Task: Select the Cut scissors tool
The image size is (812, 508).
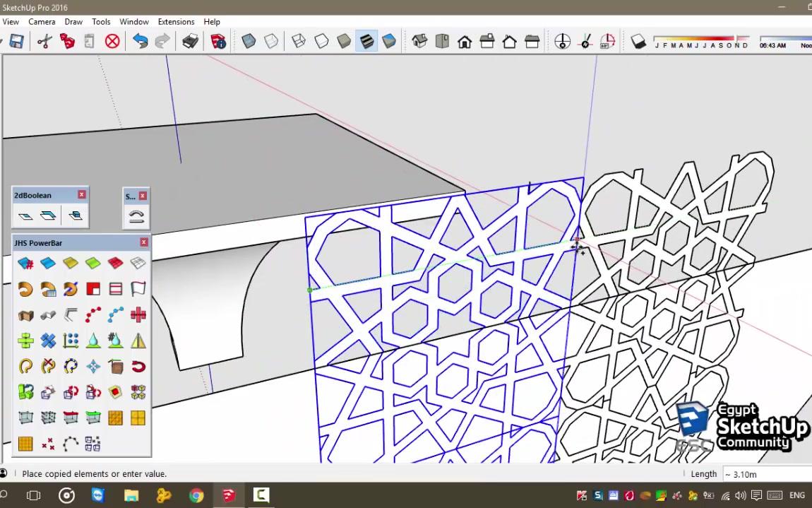Action: tap(44, 42)
